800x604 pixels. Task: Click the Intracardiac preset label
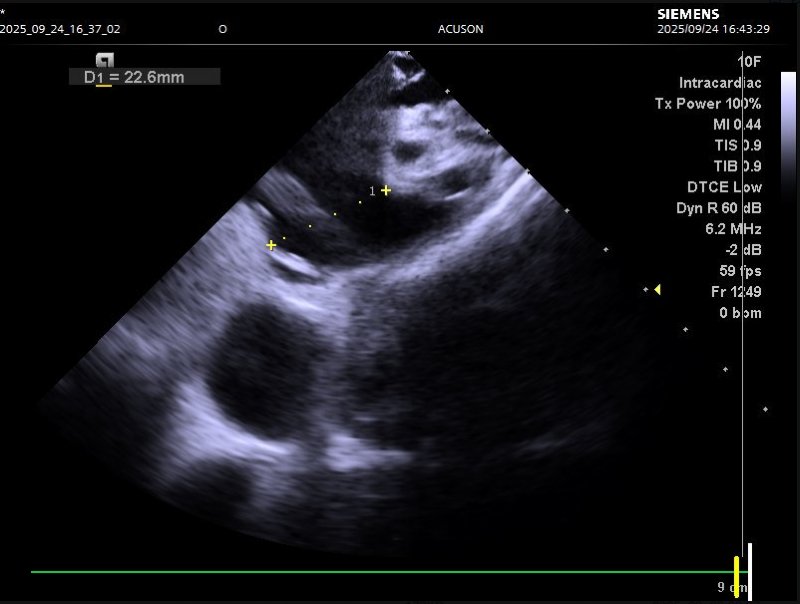point(720,82)
